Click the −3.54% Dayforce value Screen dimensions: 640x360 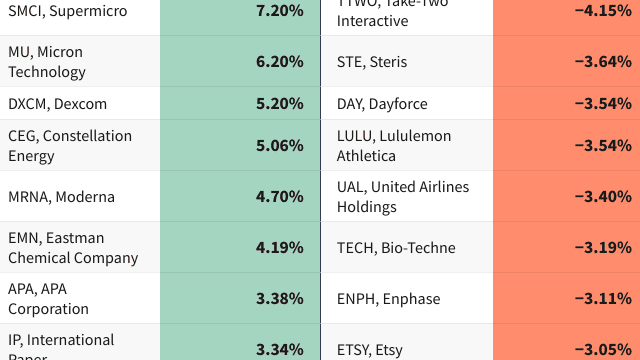[x=567, y=103]
